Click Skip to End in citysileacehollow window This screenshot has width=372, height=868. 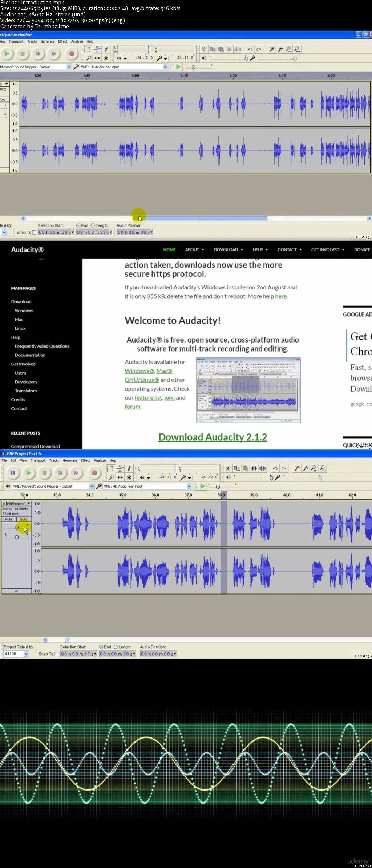pos(54,54)
